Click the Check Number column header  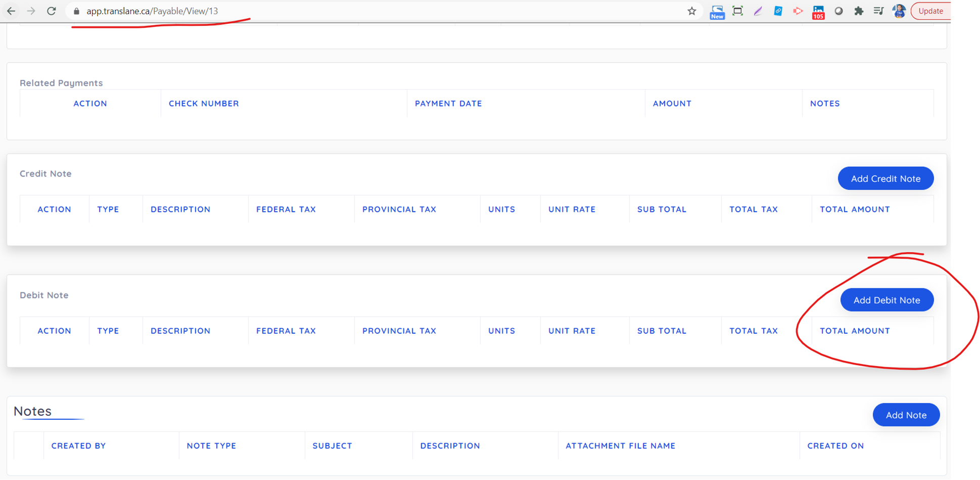(204, 103)
